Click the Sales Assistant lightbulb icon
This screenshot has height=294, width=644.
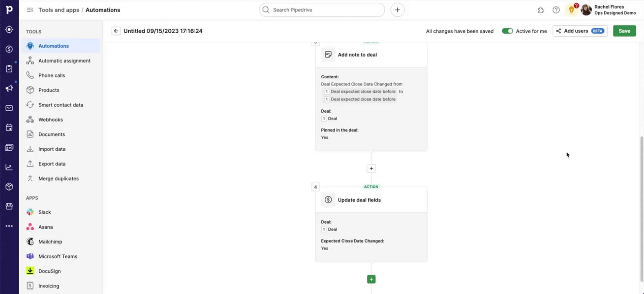click(571, 10)
